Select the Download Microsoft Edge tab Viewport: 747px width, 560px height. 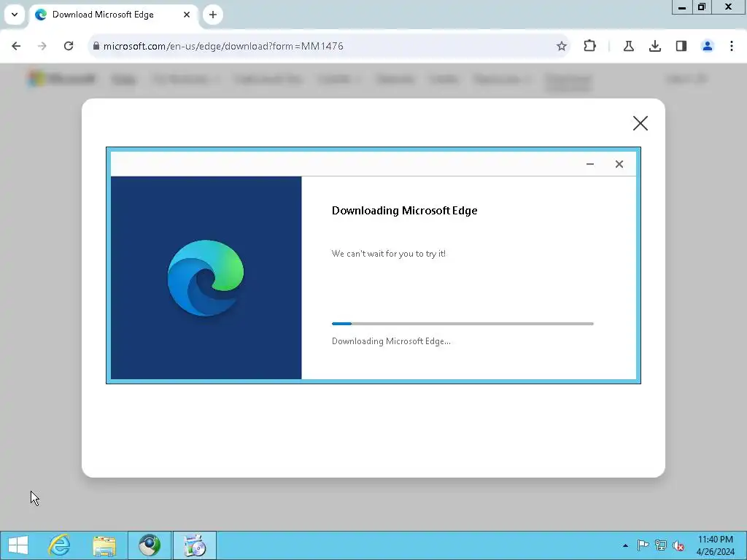coord(113,15)
